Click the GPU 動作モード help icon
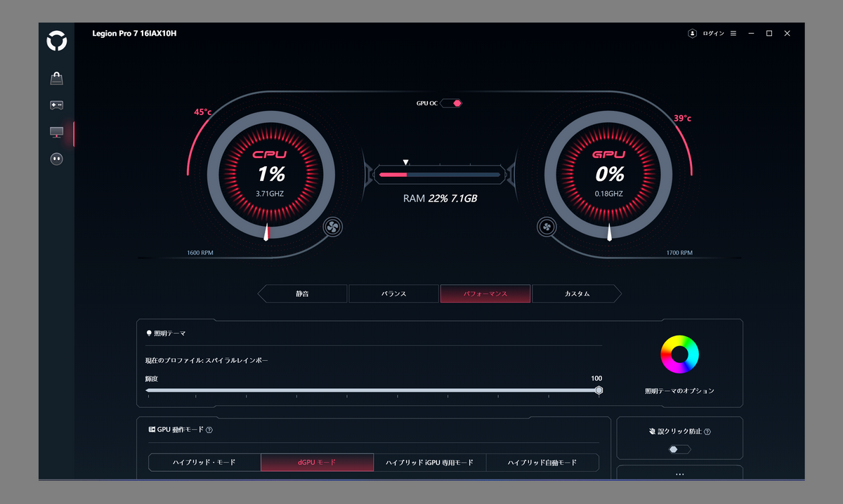 (209, 430)
